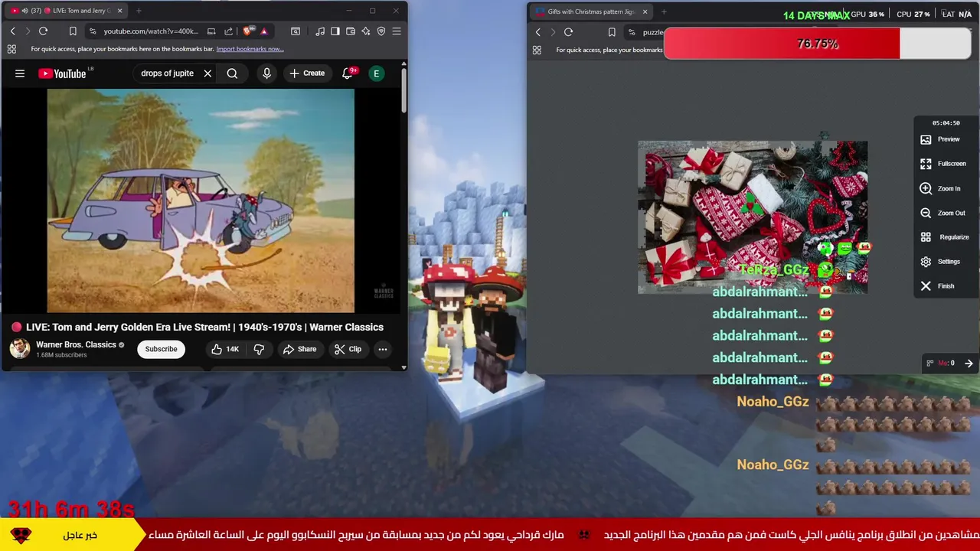Subscribe to Warner Bros. Classics
980x551 pixels.
click(x=161, y=349)
